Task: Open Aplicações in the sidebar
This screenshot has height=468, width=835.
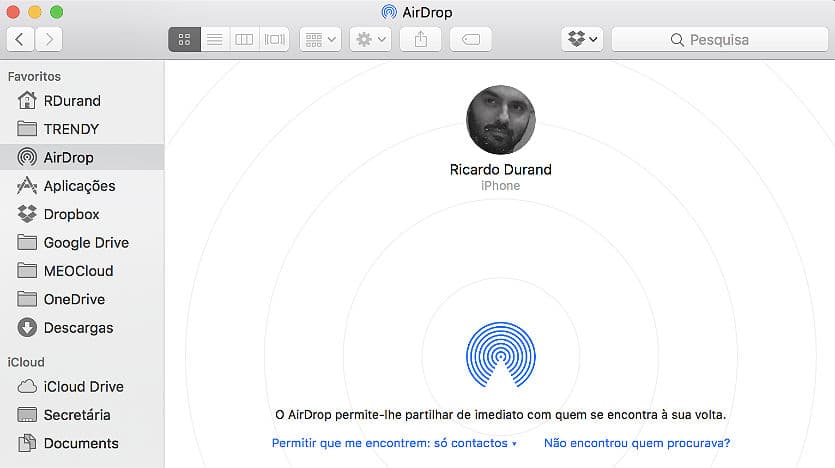Action: click(82, 186)
